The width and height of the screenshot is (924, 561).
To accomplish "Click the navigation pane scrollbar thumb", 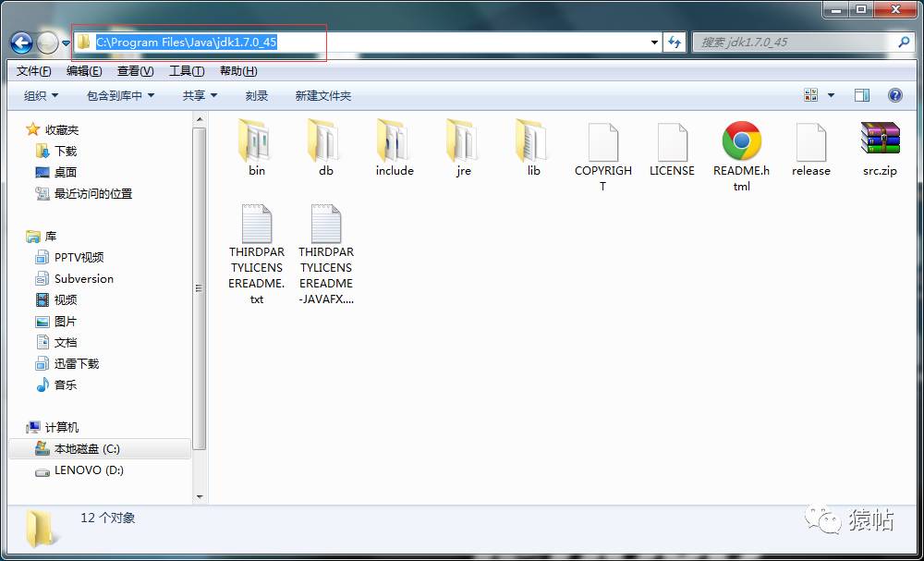I will 200,288.
